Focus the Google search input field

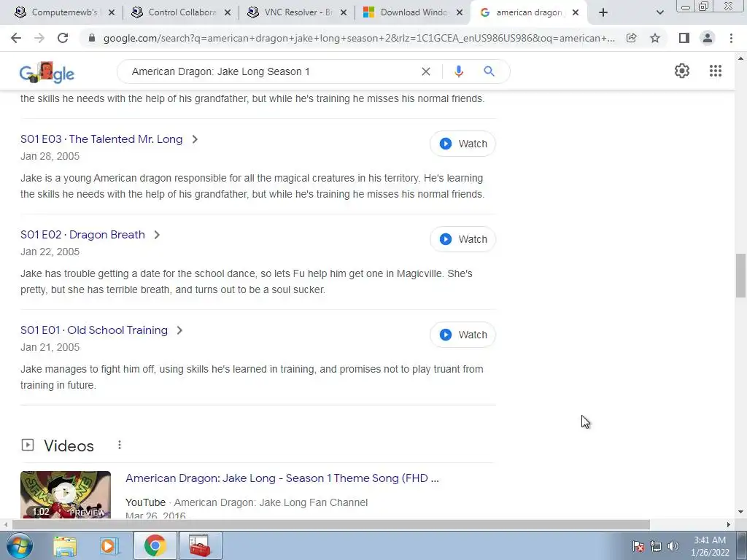pyautogui.click(x=271, y=71)
